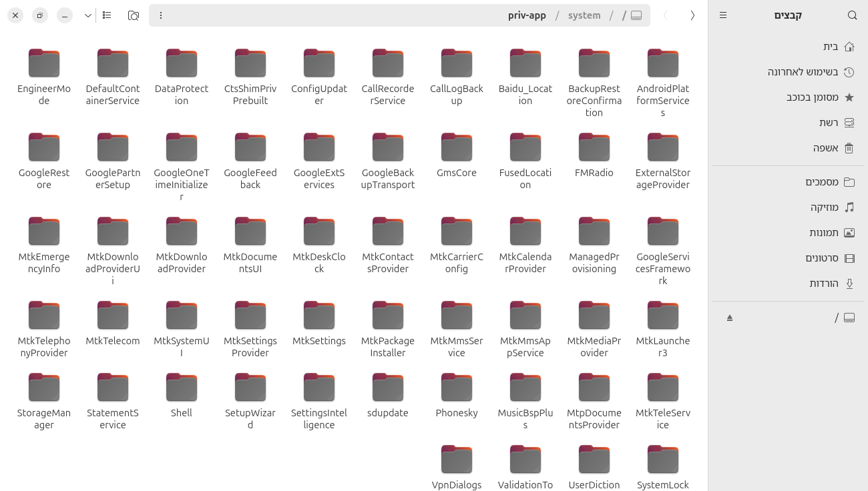Select the GoogleRestore folder

click(x=44, y=161)
